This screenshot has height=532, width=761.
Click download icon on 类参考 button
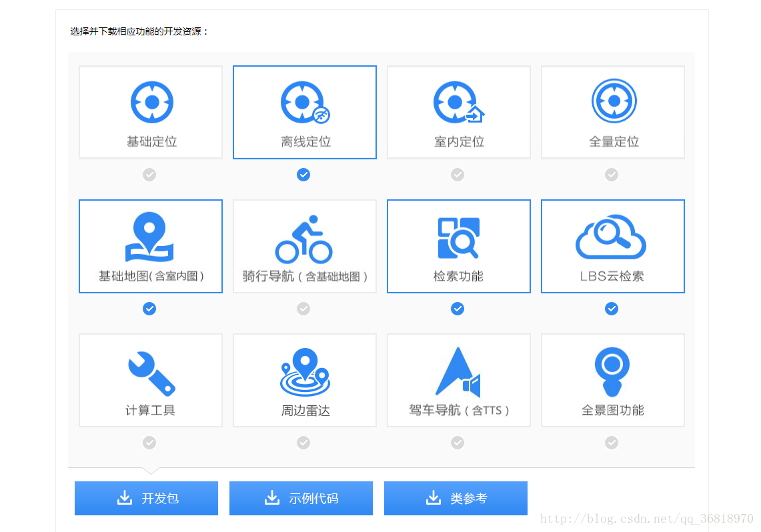(x=434, y=497)
